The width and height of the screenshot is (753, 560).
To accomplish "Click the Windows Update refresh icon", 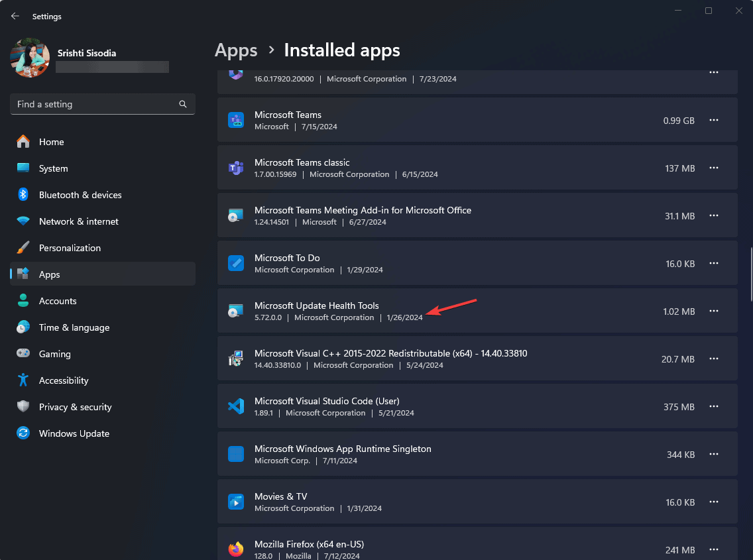I will (23, 433).
